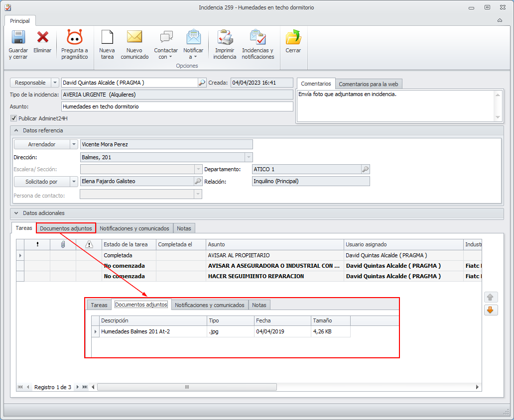Image resolution: width=514 pixels, height=420 pixels.
Task: Click Guardar y cerrar save icon
Action: pyautogui.click(x=18, y=38)
